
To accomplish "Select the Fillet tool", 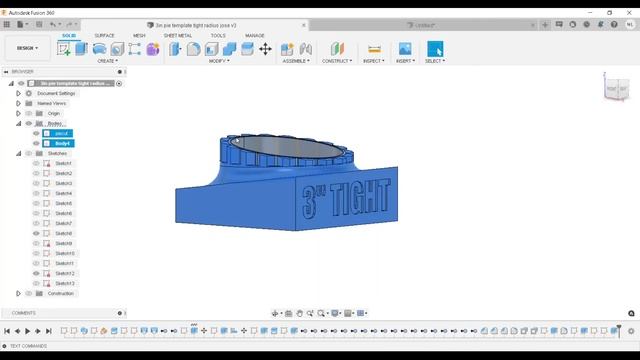I will (x=193, y=49).
